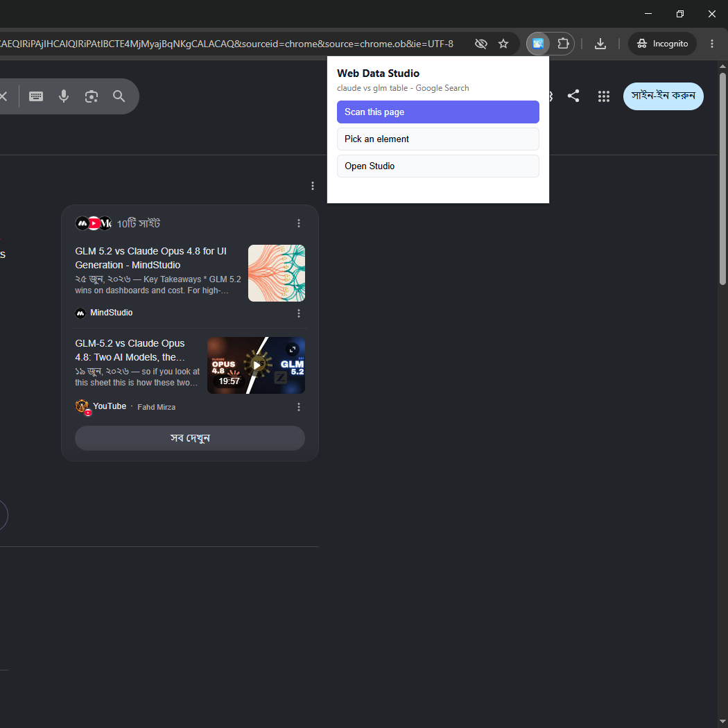Clear search with X icon
Image resolution: width=728 pixels, height=728 pixels.
[3, 96]
